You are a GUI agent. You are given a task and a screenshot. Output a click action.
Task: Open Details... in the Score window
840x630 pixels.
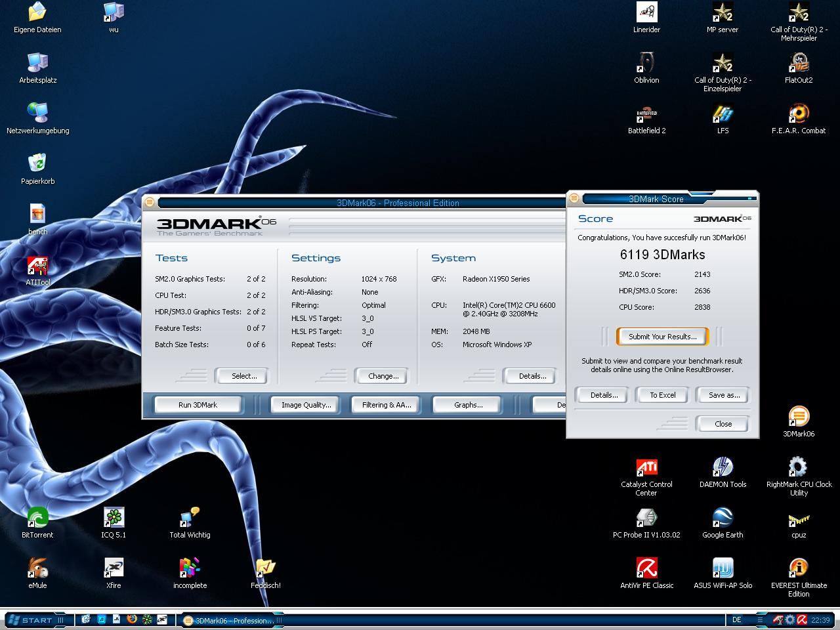[604, 395]
